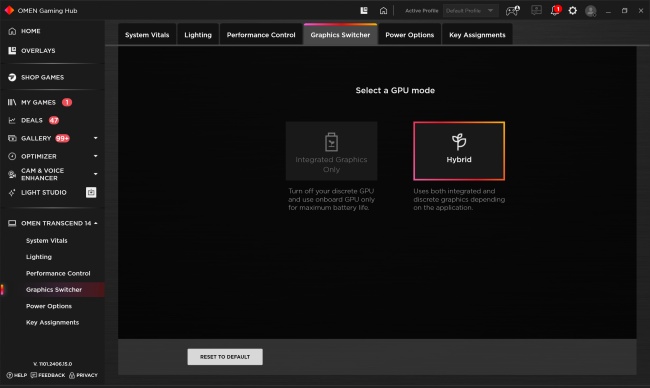Image resolution: width=650 pixels, height=388 pixels.
Task: Open overlays icon in title bar
Action: point(364,10)
